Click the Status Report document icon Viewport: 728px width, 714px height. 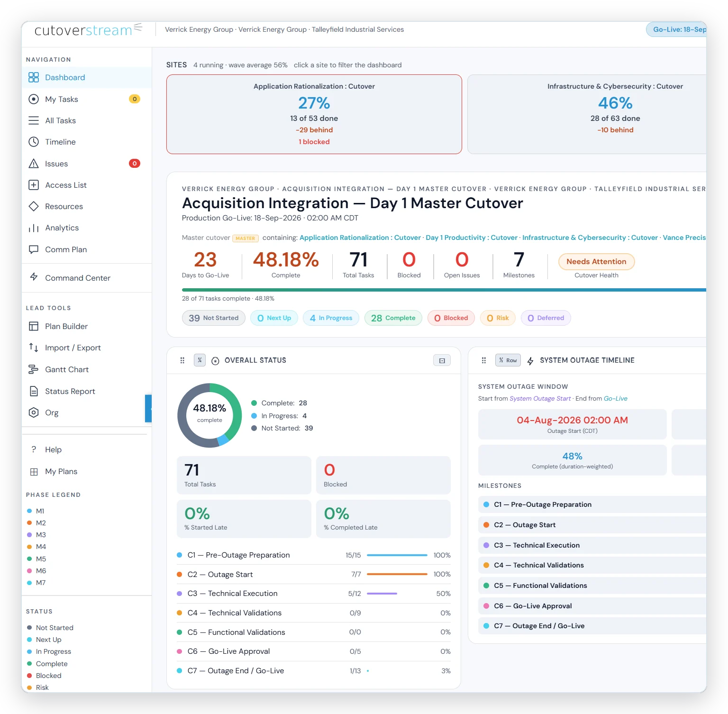[34, 391]
